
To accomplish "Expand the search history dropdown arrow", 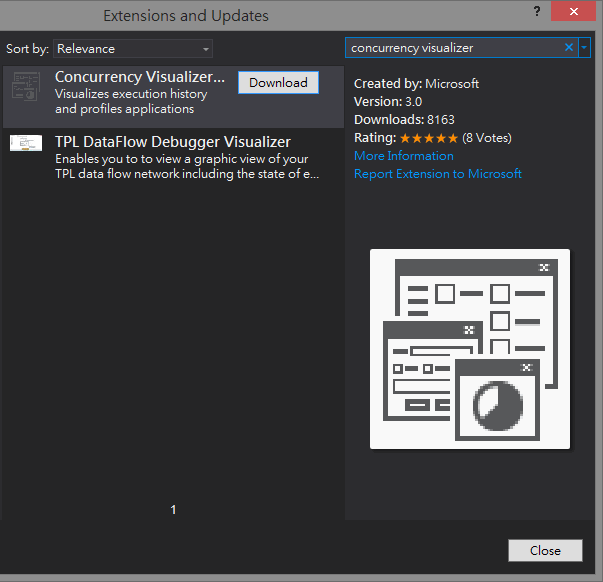I will [x=585, y=47].
